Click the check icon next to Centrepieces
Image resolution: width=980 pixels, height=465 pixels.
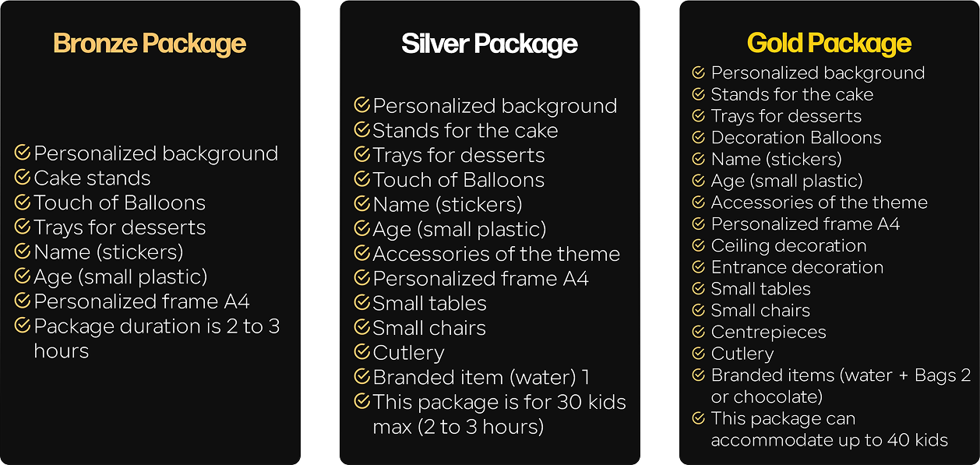point(699,332)
